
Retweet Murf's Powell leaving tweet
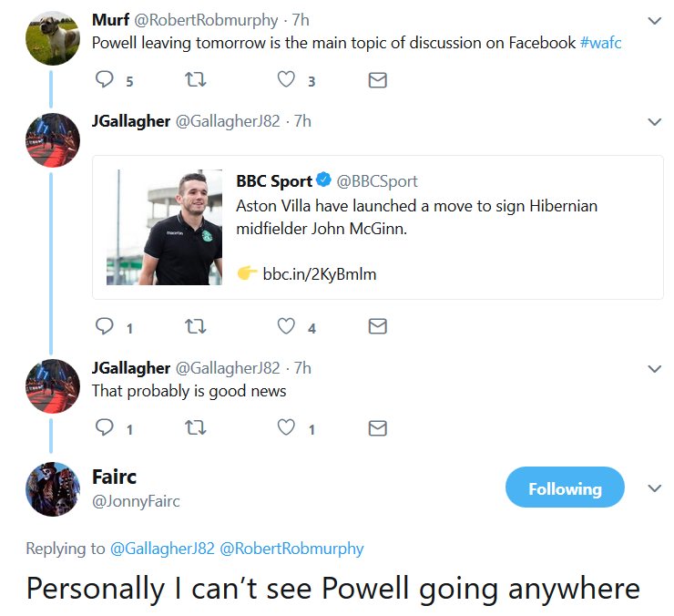click(195, 80)
